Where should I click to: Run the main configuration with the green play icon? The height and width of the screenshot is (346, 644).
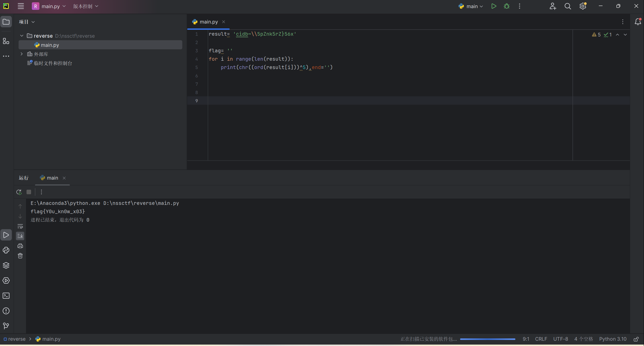click(494, 6)
